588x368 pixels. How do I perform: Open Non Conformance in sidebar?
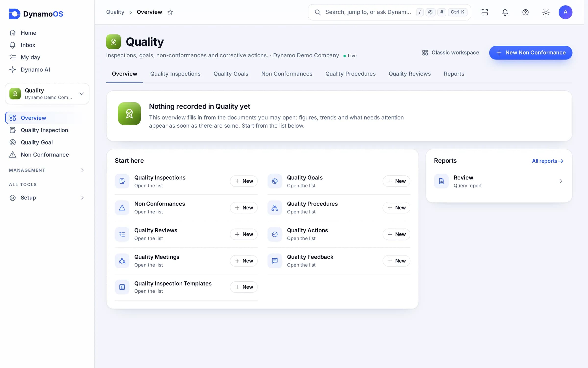pos(47,155)
